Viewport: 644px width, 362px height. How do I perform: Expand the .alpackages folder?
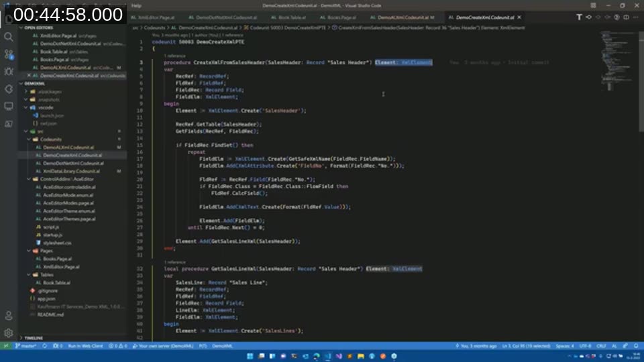click(x=50, y=92)
